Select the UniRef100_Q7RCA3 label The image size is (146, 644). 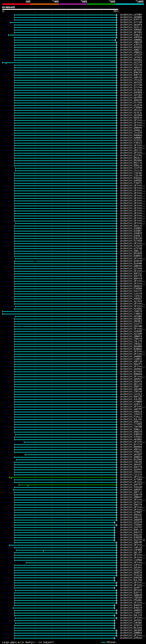click(x=131, y=638)
